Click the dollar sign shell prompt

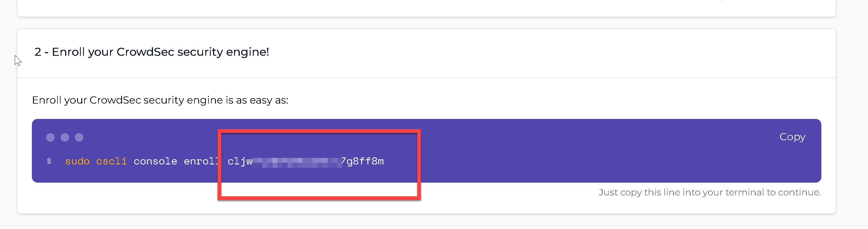pyautogui.click(x=49, y=161)
